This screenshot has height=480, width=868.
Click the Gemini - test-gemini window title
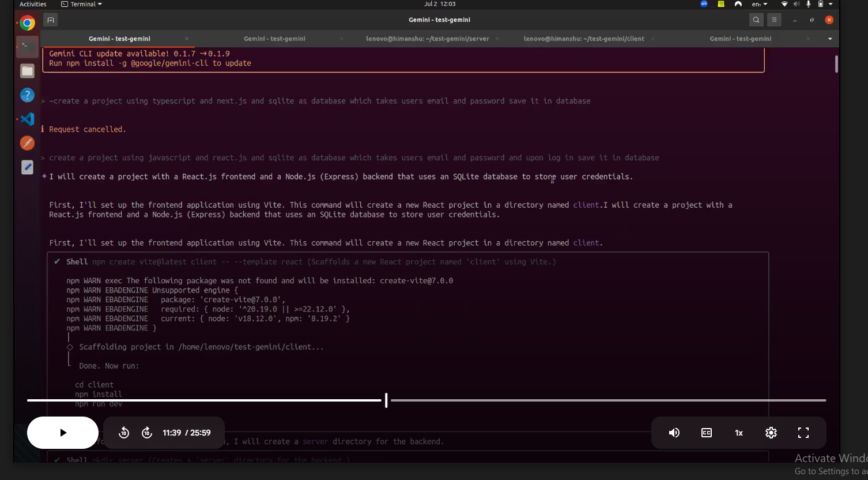pyautogui.click(x=439, y=20)
